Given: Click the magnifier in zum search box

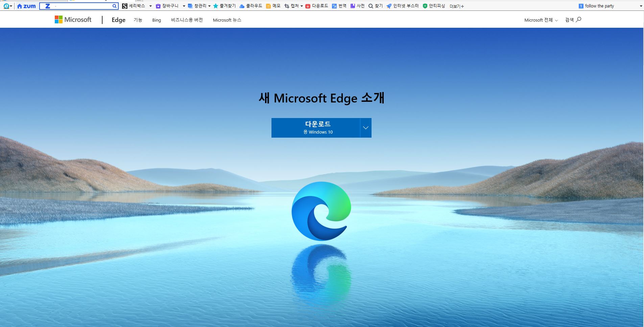Looking at the screenshot, I should (115, 6).
